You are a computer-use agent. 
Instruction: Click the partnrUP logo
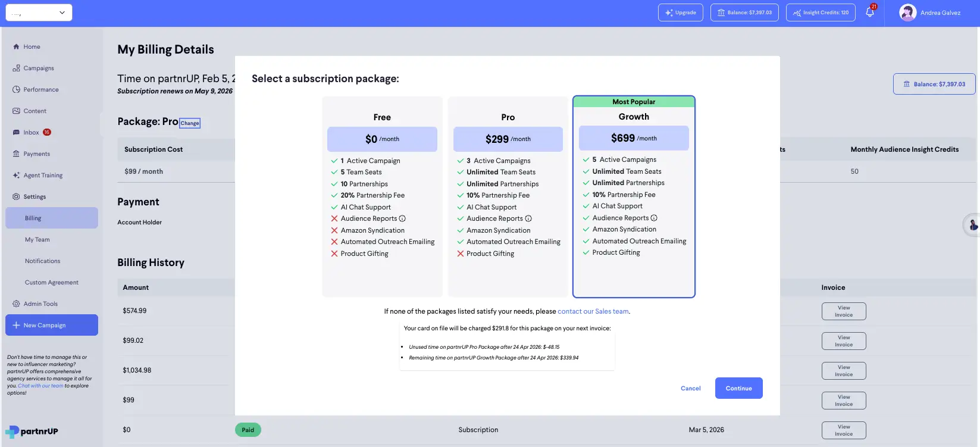(32, 432)
